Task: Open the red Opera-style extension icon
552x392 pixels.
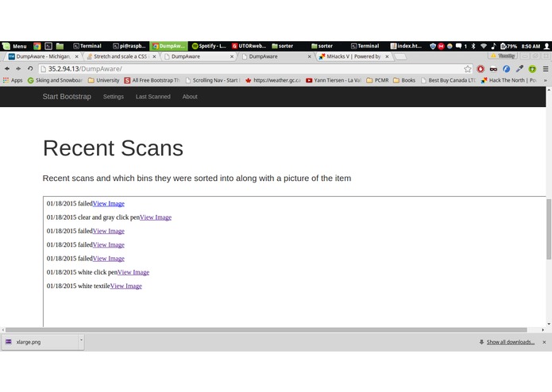Action: (x=481, y=69)
